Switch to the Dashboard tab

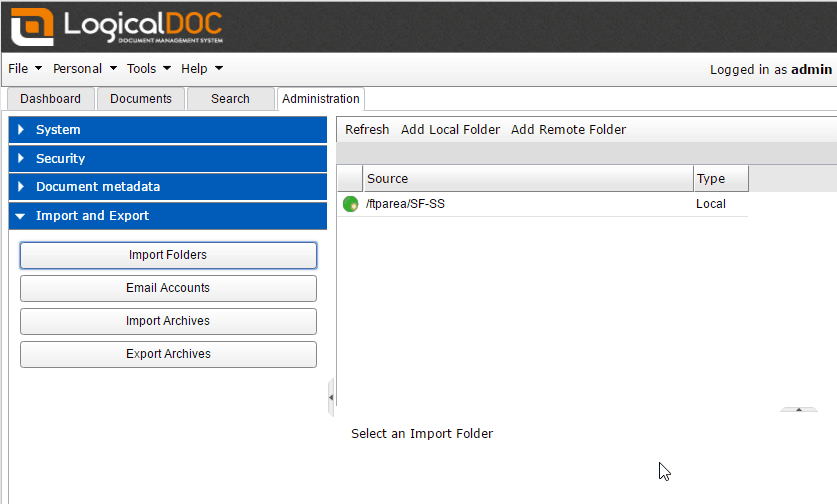click(51, 99)
